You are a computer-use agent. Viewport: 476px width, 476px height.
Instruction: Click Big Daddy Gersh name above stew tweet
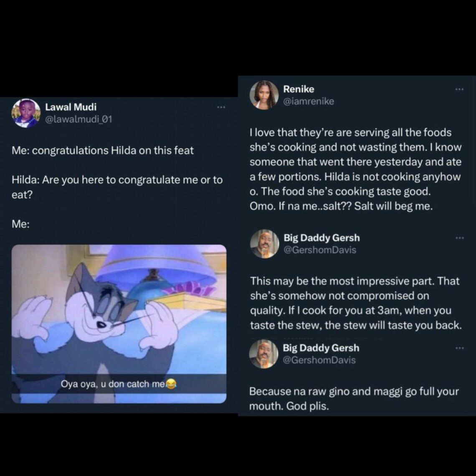[x=322, y=238]
